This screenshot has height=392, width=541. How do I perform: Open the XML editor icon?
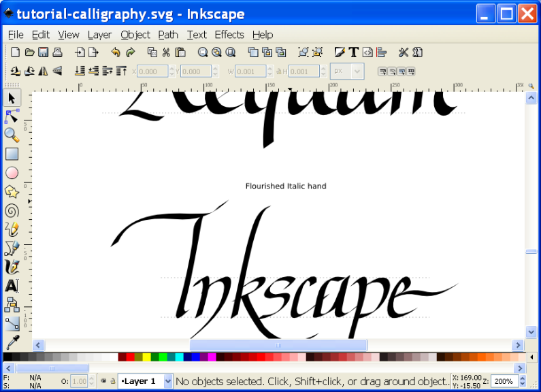pos(367,52)
